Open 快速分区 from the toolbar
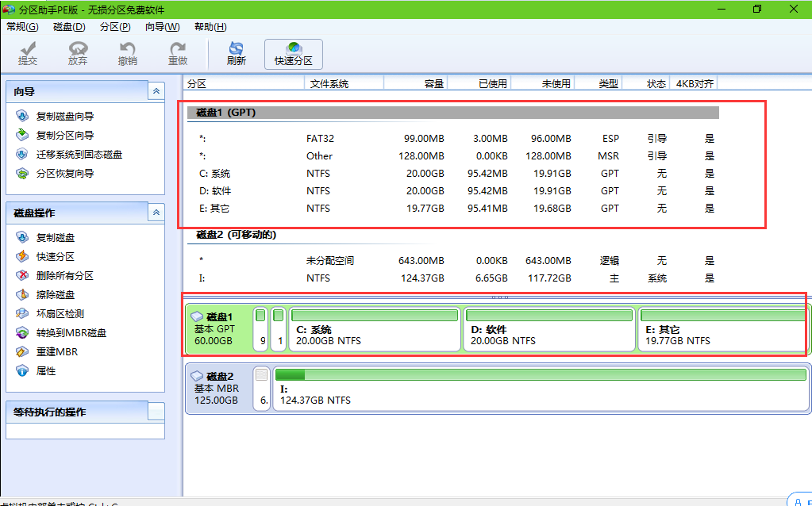 point(294,54)
